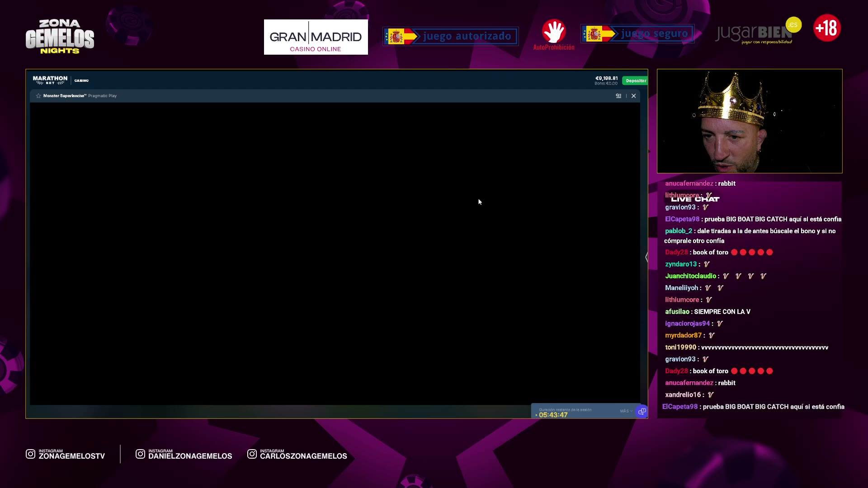Screen dimensions: 868x488
Task: Click the Marathon Bet logo
Action: click(x=50, y=80)
